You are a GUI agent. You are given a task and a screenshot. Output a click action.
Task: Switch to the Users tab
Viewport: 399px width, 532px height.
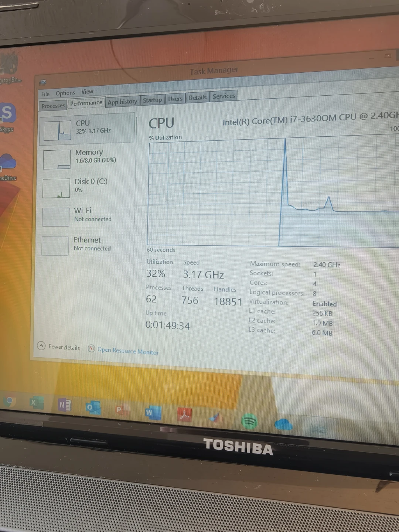(x=175, y=99)
